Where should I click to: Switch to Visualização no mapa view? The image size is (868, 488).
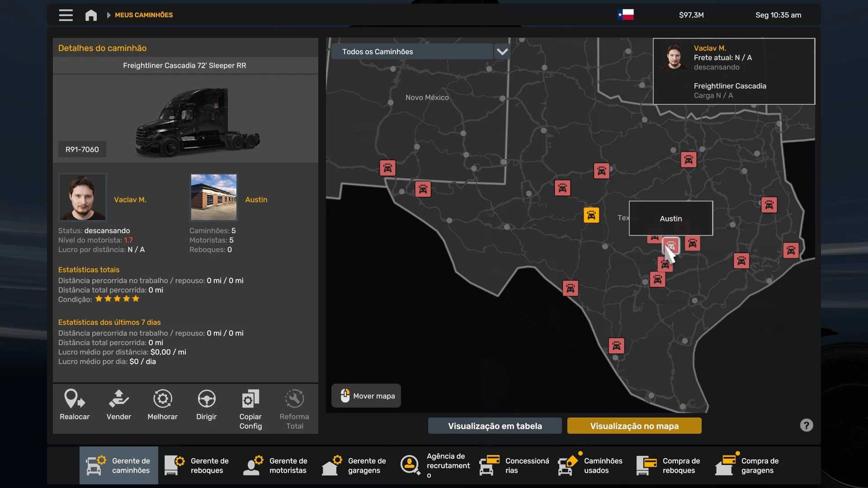click(634, 426)
